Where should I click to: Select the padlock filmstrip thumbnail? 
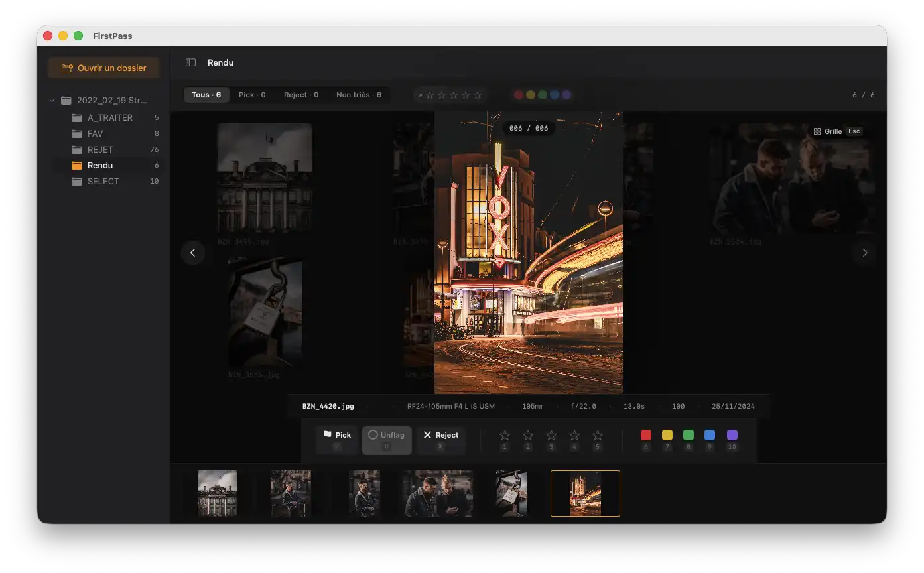[x=511, y=493]
